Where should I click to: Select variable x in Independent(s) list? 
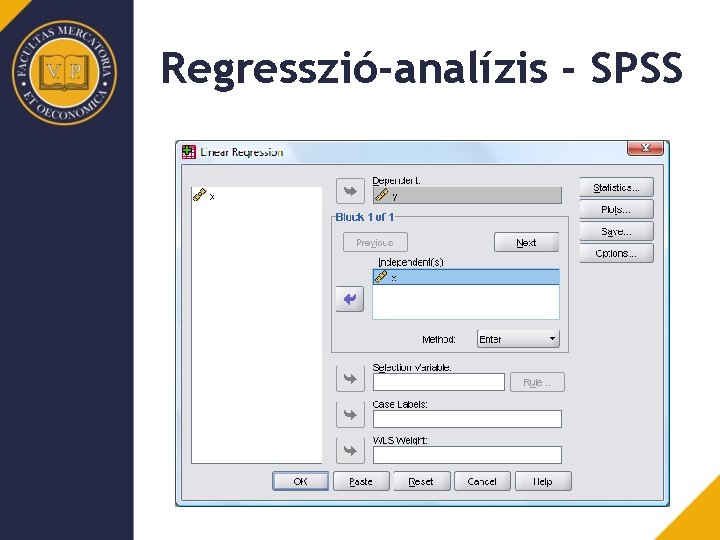tap(466, 277)
